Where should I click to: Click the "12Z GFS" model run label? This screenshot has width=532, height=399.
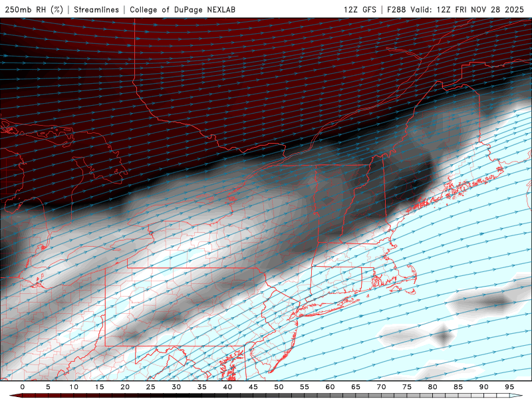[x=360, y=9]
